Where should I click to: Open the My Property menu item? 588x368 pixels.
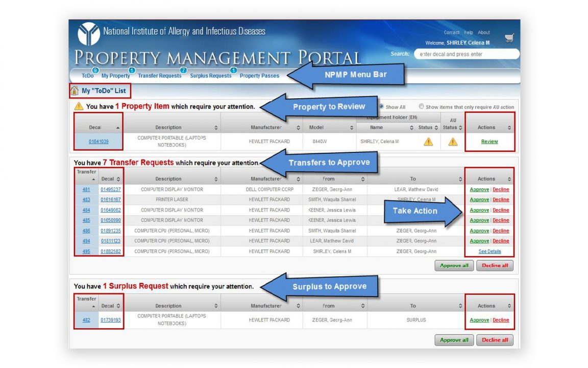tap(115, 76)
